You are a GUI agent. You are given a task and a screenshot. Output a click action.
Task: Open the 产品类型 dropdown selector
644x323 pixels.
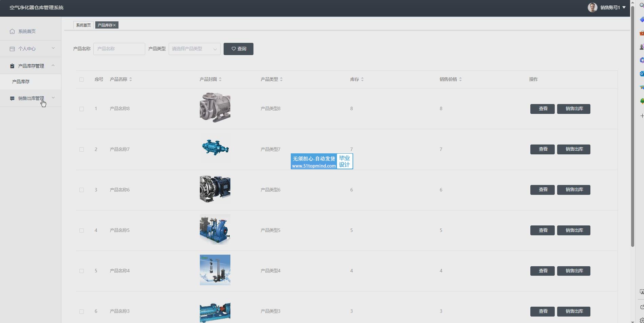coord(194,49)
